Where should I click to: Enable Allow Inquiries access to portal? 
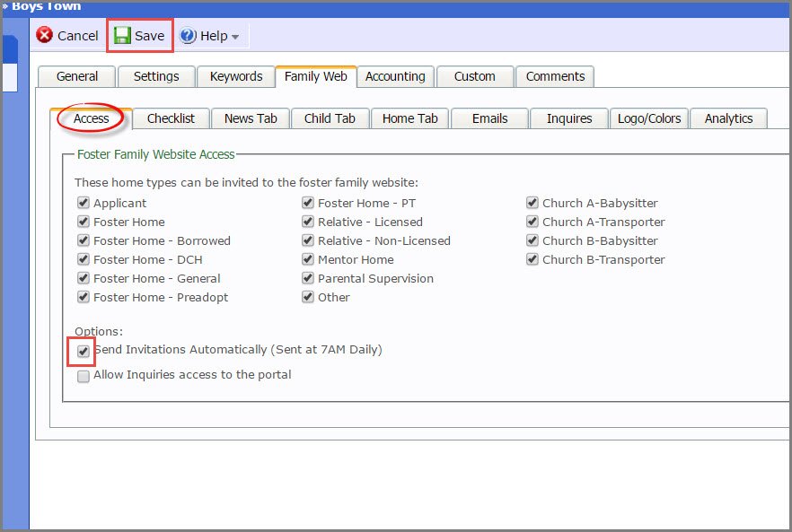(x=84, y=376)
